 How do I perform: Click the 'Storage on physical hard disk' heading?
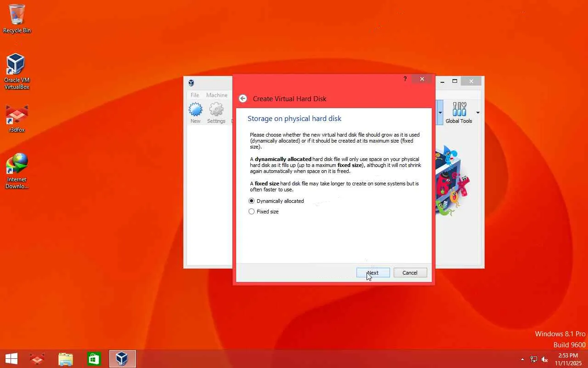point(294,119)
